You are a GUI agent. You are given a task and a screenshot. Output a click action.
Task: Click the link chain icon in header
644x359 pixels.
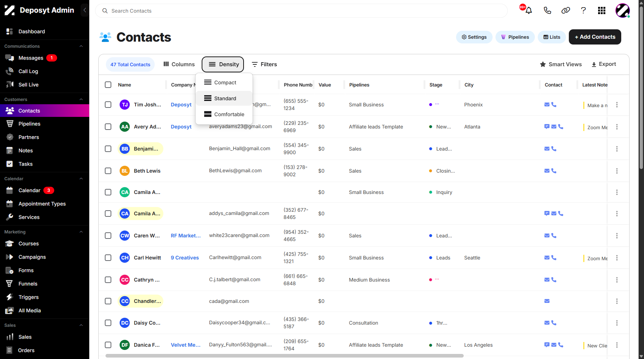[x=566, y=10]
